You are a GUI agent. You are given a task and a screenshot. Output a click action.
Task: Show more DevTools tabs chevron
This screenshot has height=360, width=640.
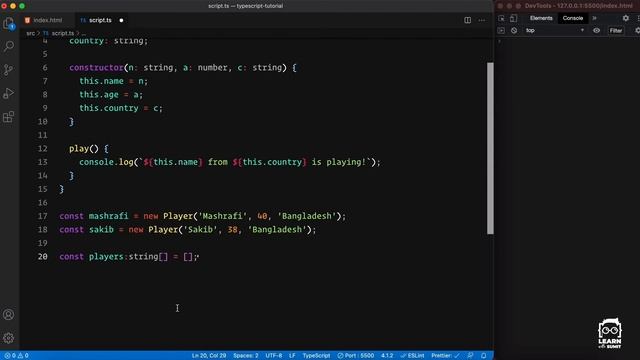click(x=594, y=18)
